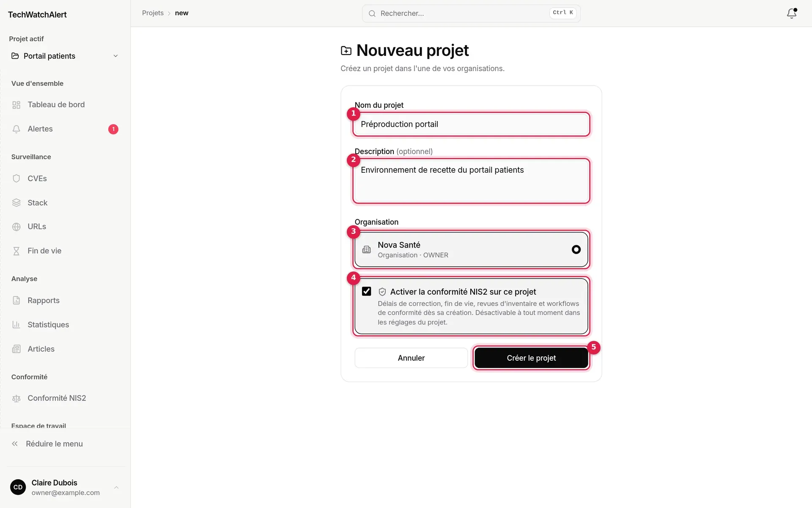The width and height of the screenshot is (812, 508).
Task: Click the search magnifier icon
Action: click(x=372, y=14)
